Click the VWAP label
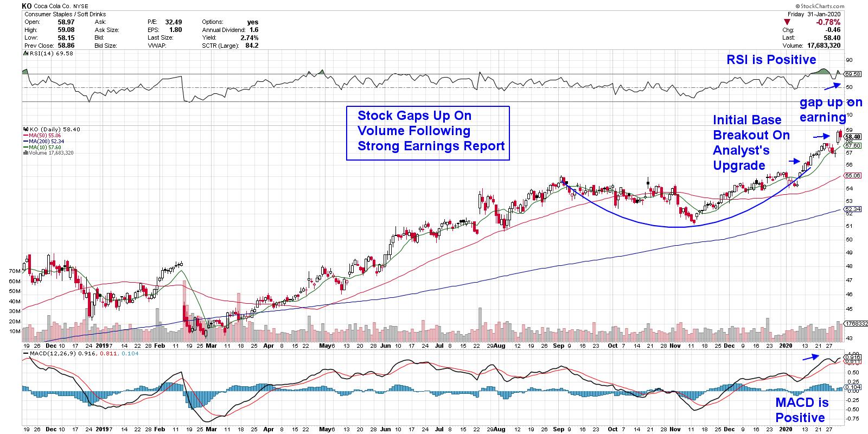Image resolution: width=868 pixels, height=434 pixels. [x=156, y=46]
